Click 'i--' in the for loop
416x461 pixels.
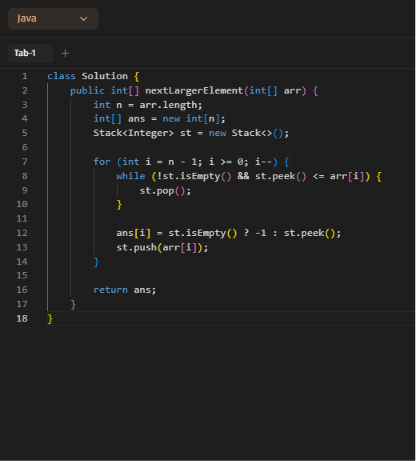264,162
